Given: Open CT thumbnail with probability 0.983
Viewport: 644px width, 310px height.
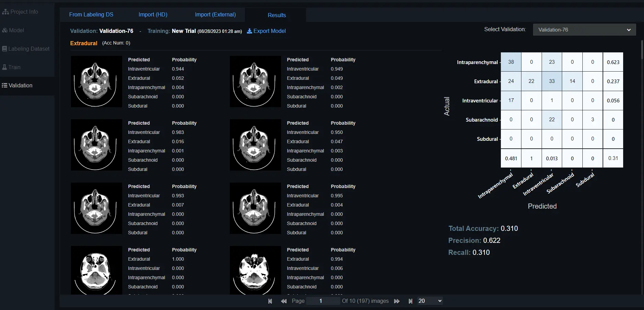Looking at the screenshot, I should pos(97,145).
